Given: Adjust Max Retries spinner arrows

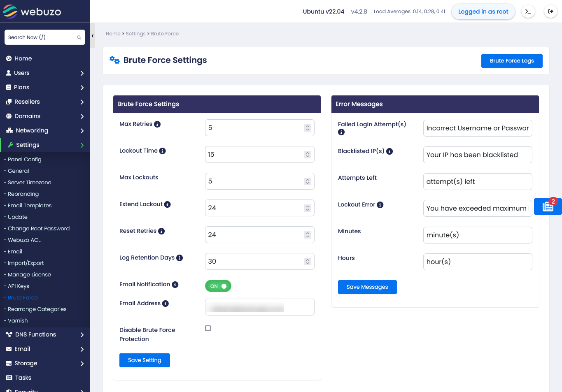Looking at the screenshot, I should (x=308, y=128).
